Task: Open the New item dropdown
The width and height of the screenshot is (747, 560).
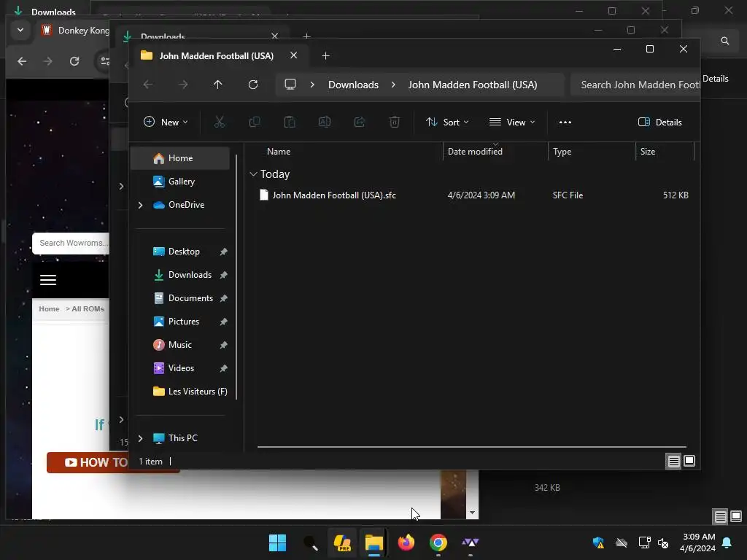Action: point(166,122)
